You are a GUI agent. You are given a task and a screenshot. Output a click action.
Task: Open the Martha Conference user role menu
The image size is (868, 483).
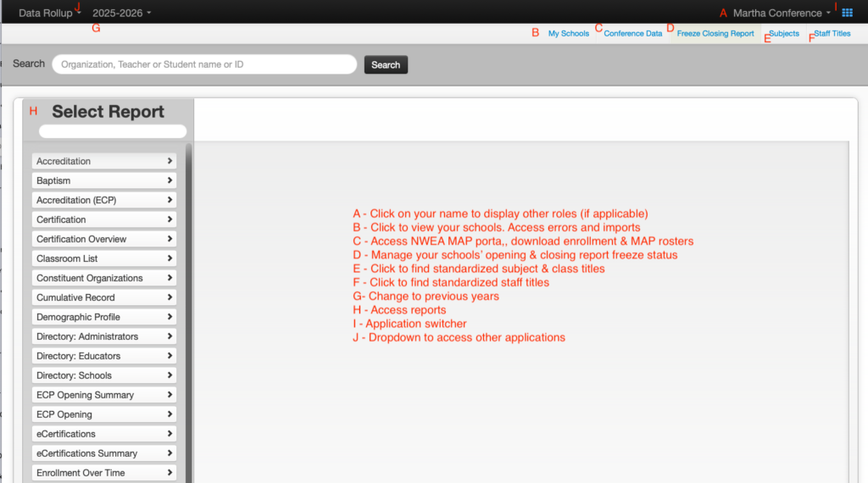click(x=782, y=13)
